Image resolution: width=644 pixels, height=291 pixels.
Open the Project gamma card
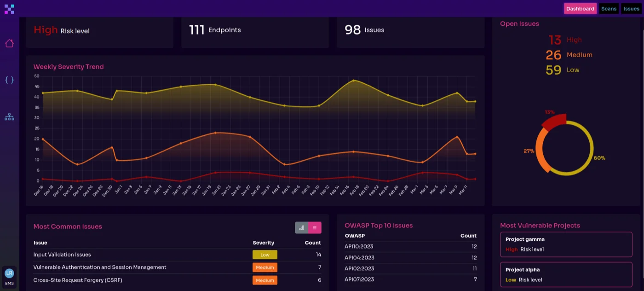[x=566, y=244]
